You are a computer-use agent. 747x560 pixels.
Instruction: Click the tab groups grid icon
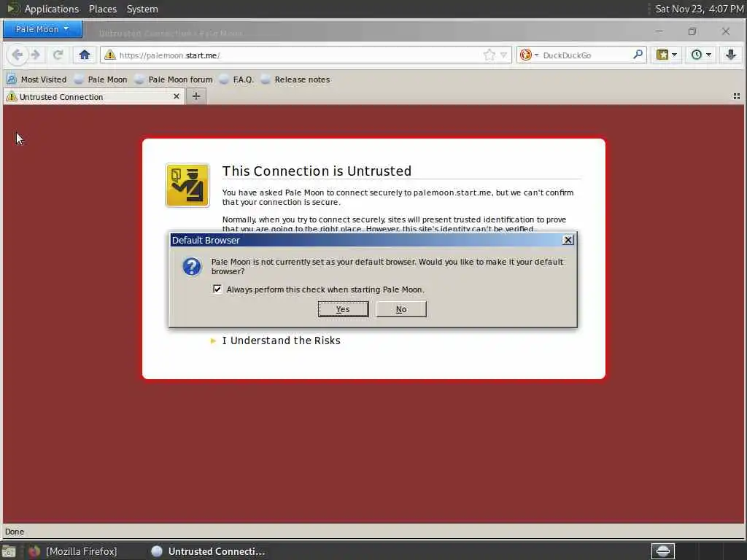(x=737, y=96)
